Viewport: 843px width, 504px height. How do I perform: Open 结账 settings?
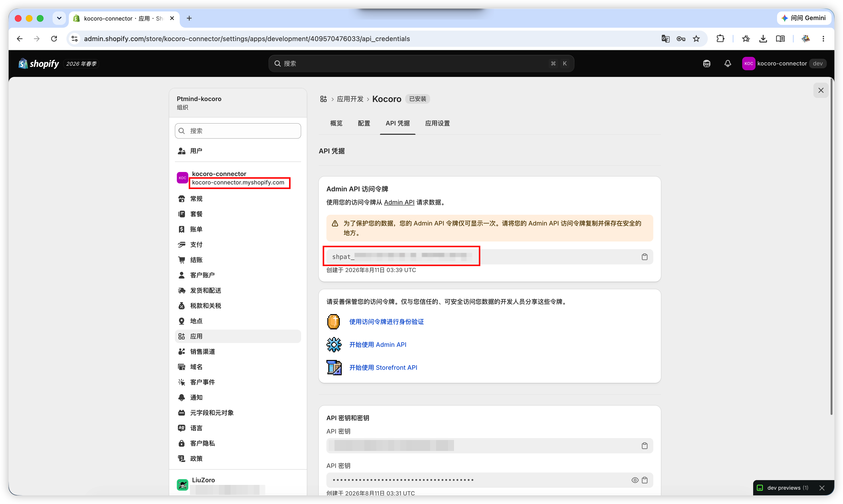(x=238, y=260)
